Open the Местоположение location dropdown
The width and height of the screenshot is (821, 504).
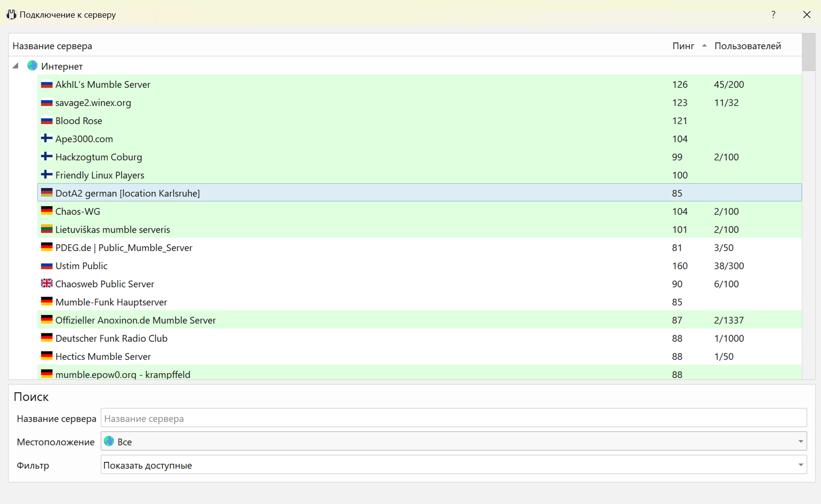click(453, 441)
